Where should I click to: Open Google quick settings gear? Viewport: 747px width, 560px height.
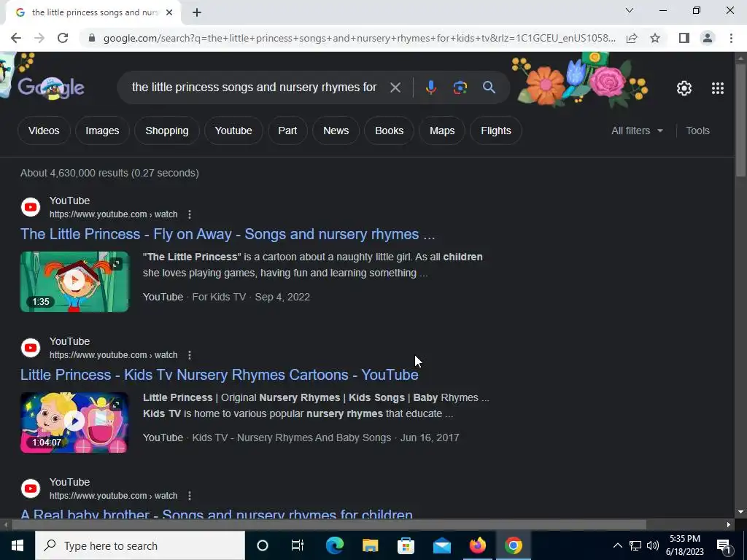coord(684,88)
